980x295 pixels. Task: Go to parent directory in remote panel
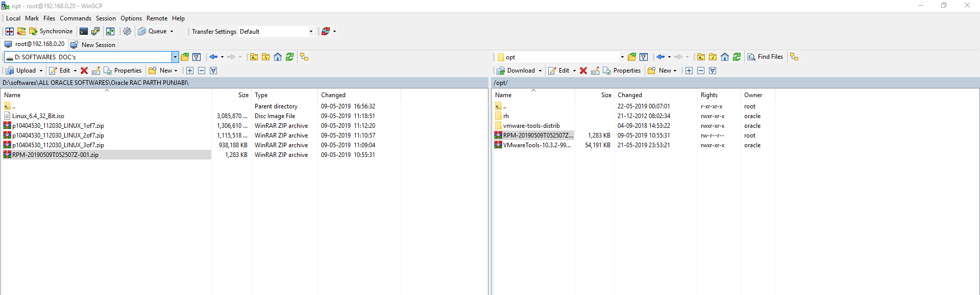pos(701,57)
